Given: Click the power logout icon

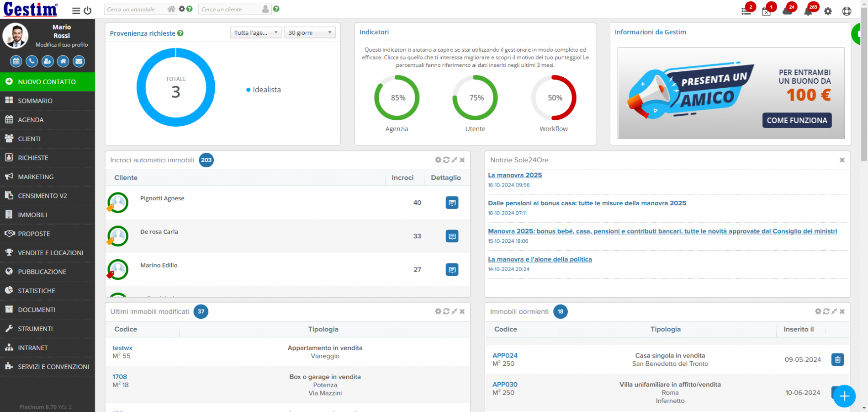Looking at the screenshot, I should point(88,11).
